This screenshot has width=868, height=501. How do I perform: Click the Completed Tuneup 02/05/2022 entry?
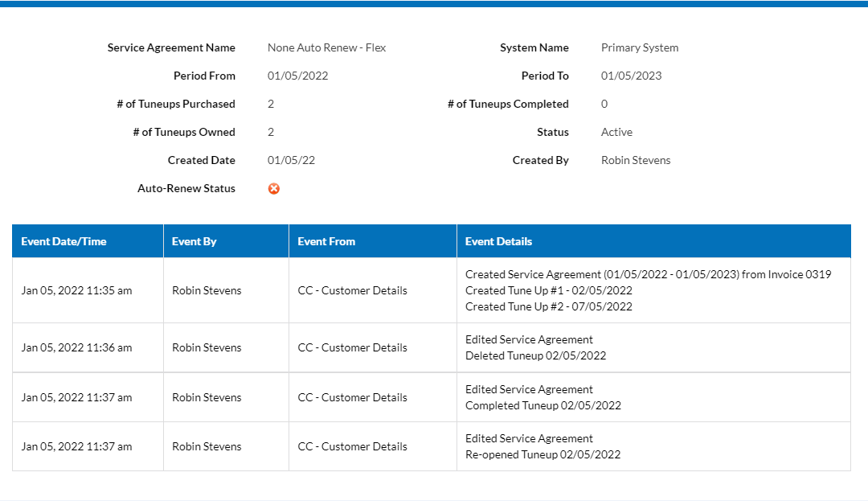point(542,405)
